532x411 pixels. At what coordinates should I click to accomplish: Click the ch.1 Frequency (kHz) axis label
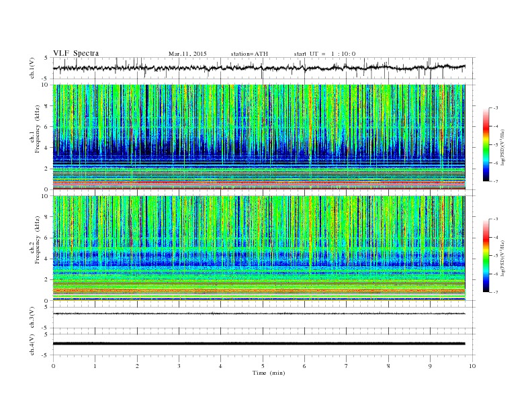pyautogui.click(x=35, y=137)
